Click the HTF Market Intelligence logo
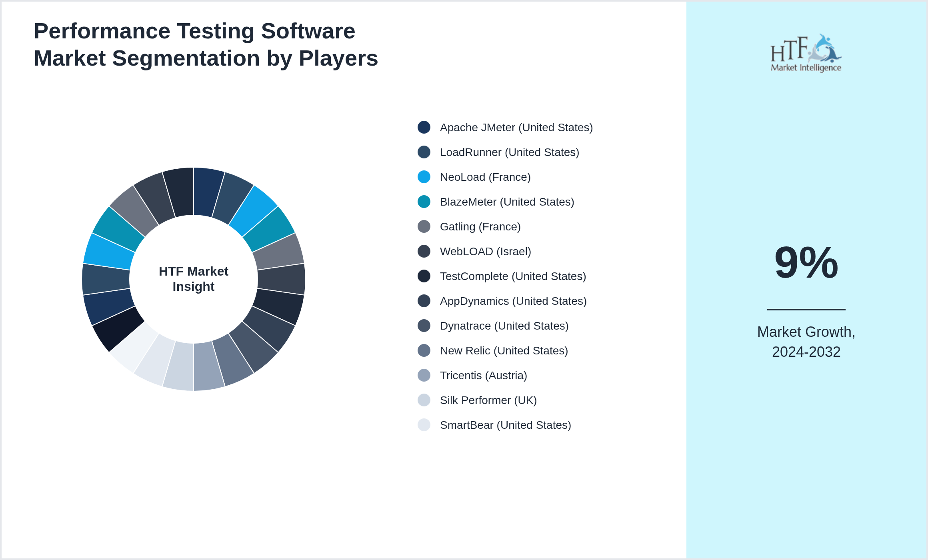This screenshot has height=560, width=928. click(x=806, y=53)
